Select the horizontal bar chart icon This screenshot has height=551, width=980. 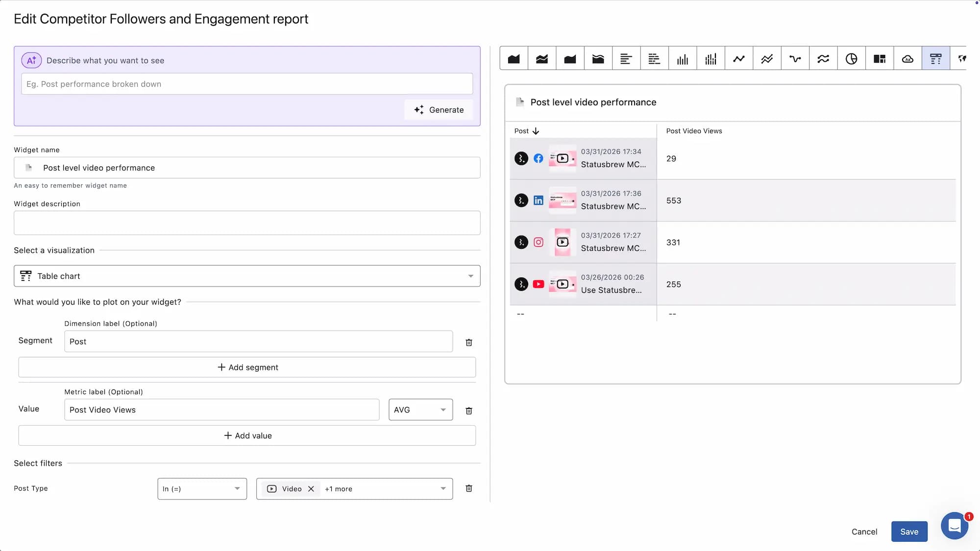coord(626,58)
